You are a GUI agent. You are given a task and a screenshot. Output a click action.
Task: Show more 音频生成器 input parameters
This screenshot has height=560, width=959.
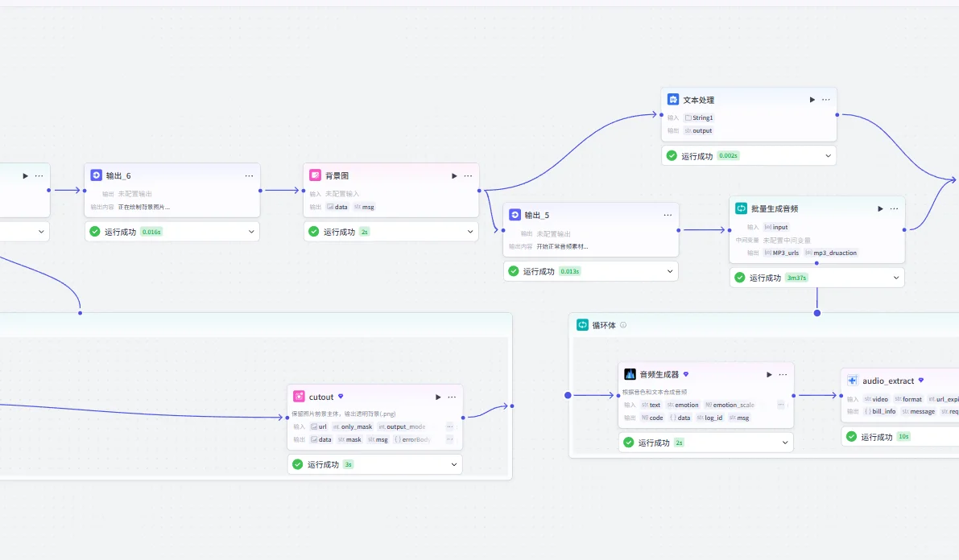(781, 405)
